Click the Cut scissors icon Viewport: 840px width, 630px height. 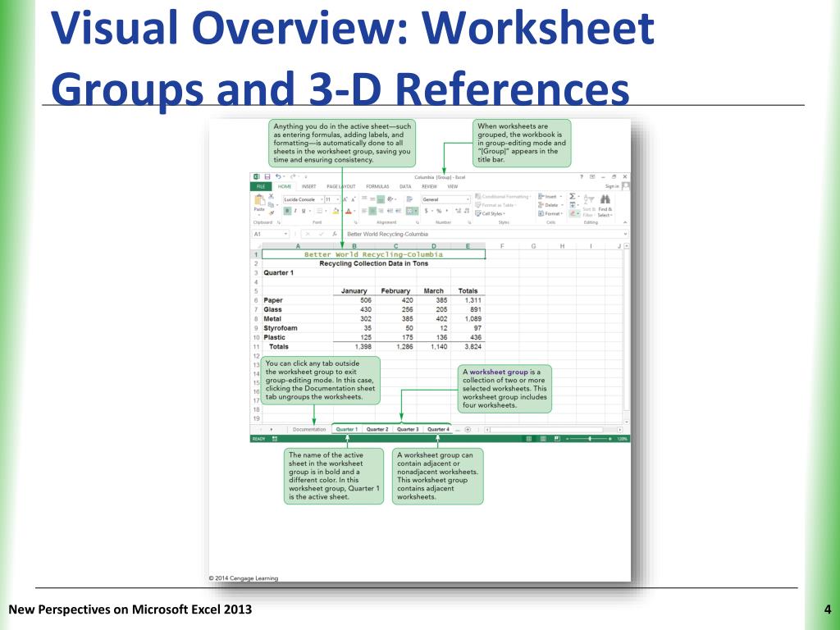coord(271,196)
